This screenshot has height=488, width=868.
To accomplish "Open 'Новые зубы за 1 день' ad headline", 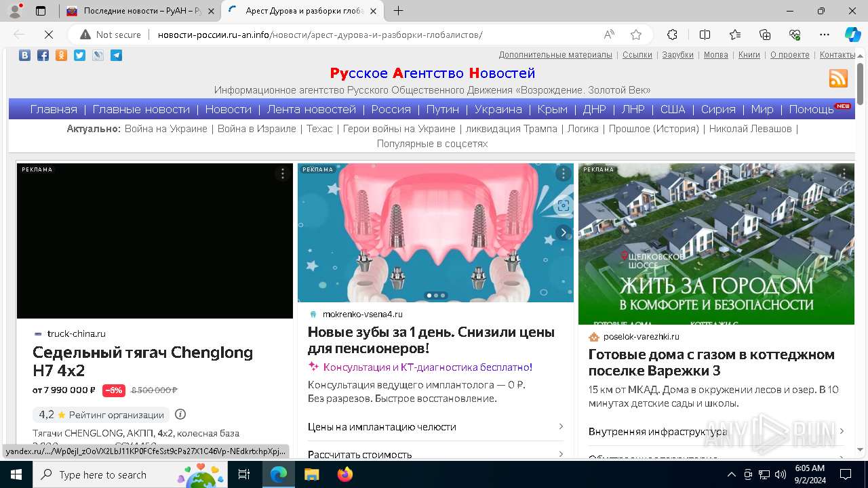I will [431, 340].
